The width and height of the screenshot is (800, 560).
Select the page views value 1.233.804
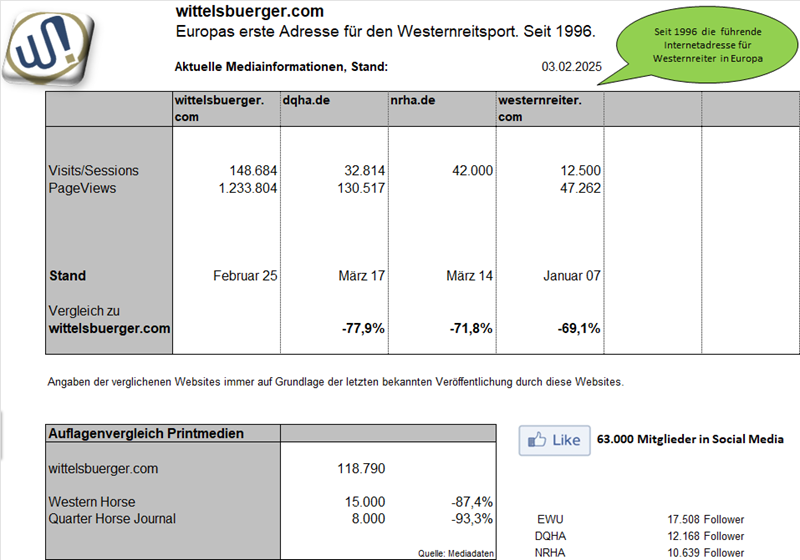[247, 188]
